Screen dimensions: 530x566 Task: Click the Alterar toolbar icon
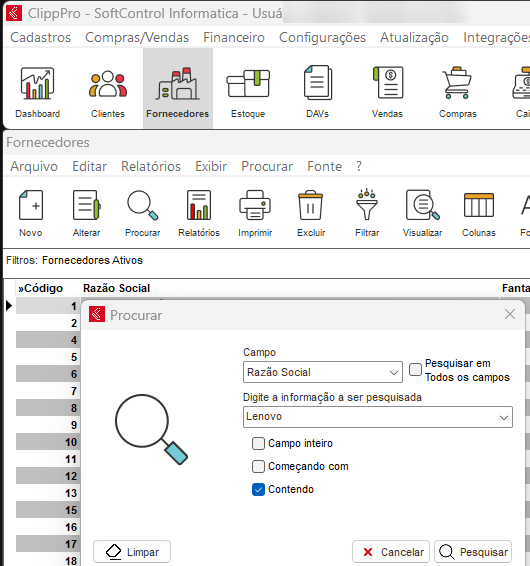coord(87,205)
